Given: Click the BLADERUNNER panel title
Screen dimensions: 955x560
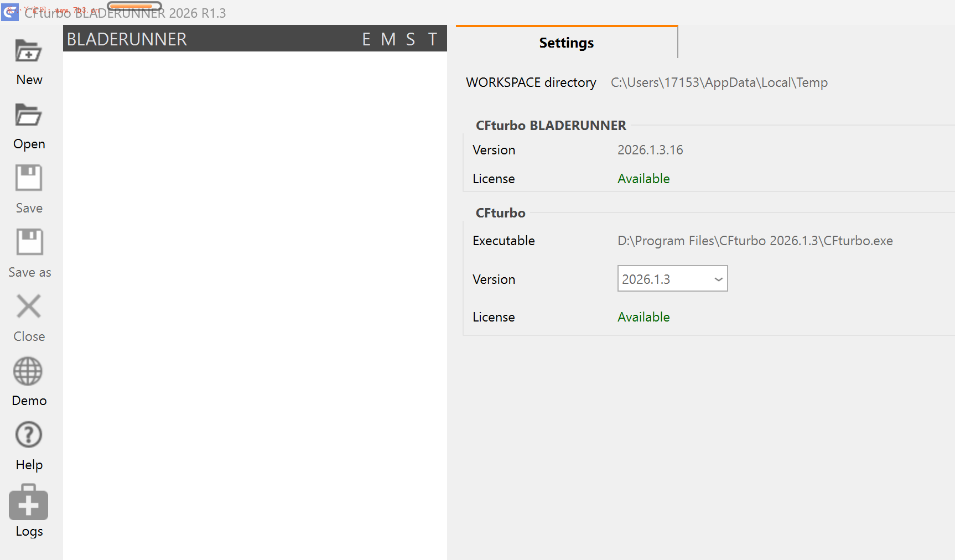Looking at the screenshot, I should pyautogui.click(x=127, y=39).
